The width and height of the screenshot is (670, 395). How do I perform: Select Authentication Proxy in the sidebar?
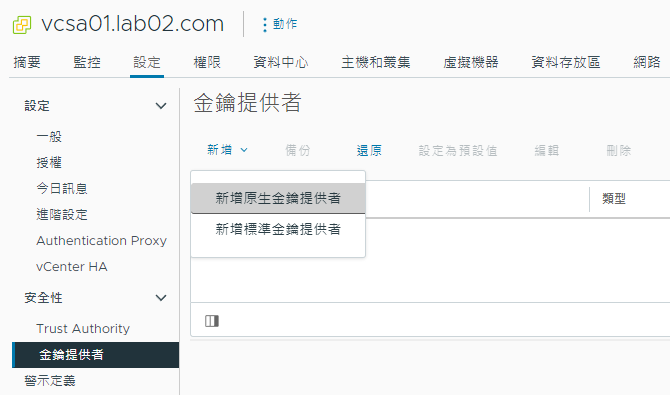point(101,241)
